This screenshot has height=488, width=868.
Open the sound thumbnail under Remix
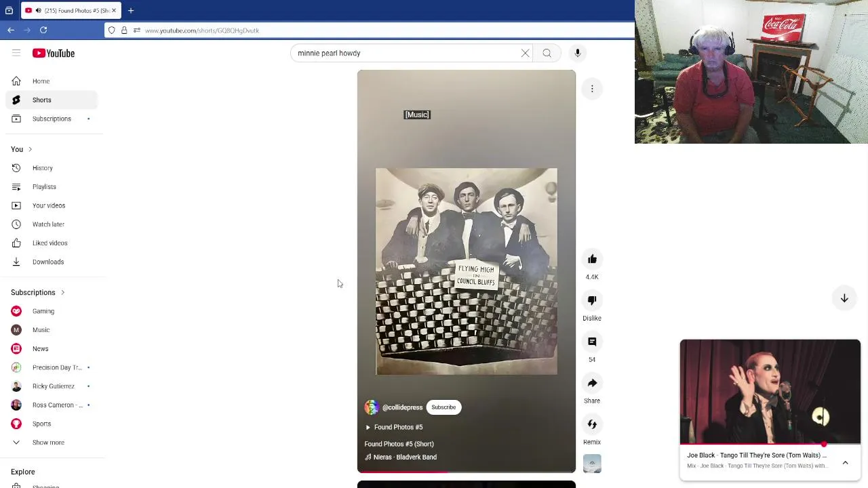(592, 464)
